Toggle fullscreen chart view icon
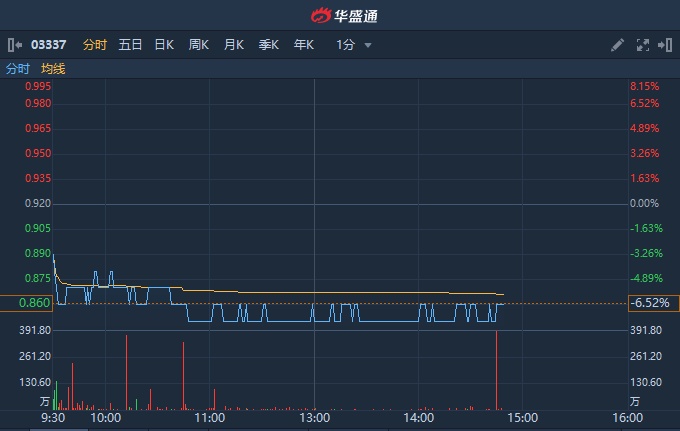The height and width of the screenshot is (431, 680). pyautogui.click(x=643, y=45)
